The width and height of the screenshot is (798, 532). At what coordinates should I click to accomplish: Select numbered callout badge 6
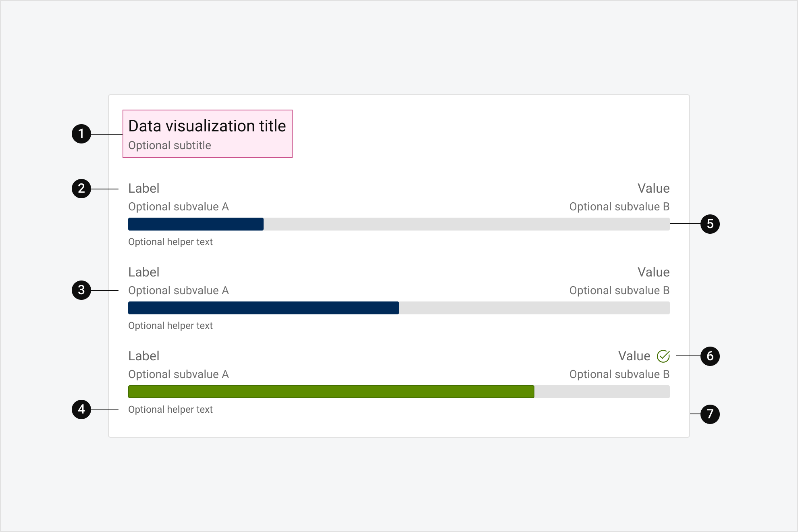pyautogui.click(x=711, y=356)
